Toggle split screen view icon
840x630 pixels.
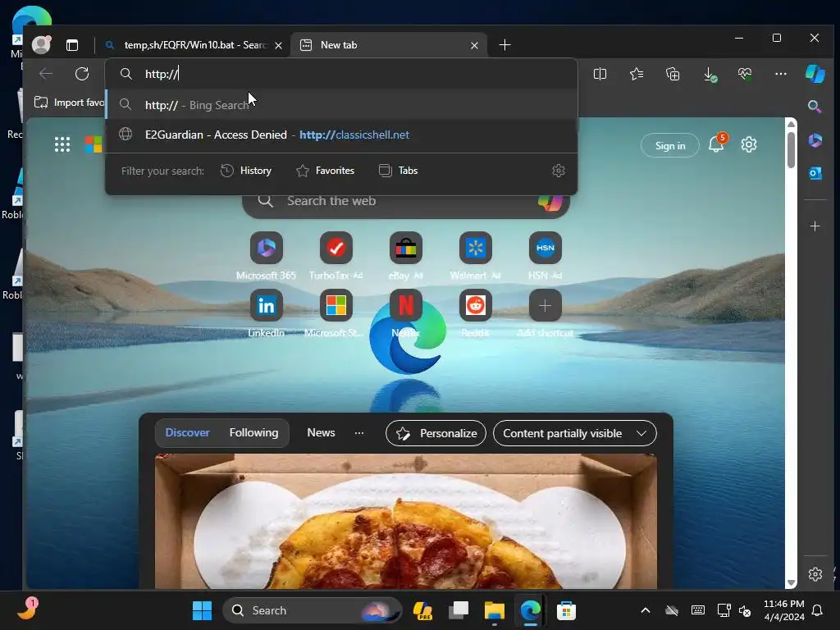pyautogui.click(x=600, y=74)
